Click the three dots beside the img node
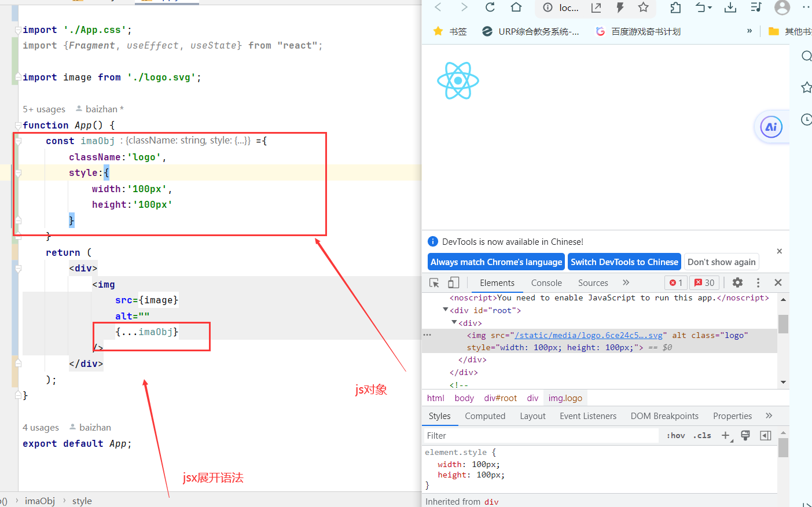 tap(427, 335)
